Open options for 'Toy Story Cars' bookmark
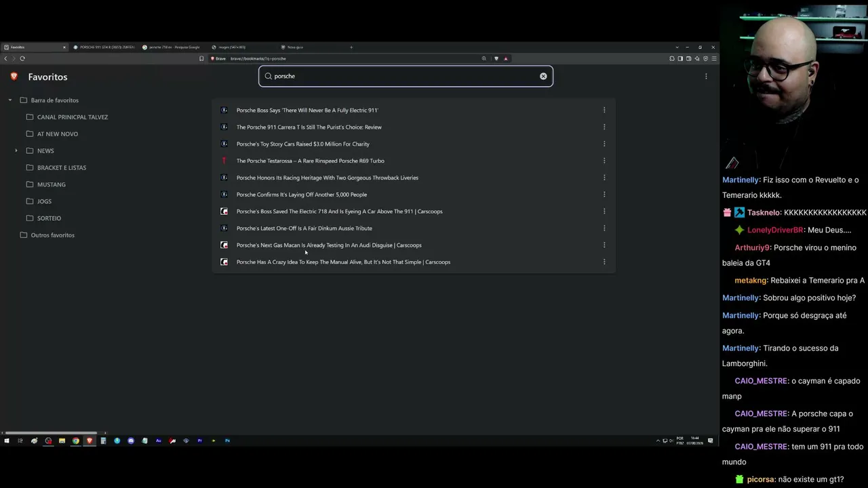868x488 pixels. click(604, 144)
